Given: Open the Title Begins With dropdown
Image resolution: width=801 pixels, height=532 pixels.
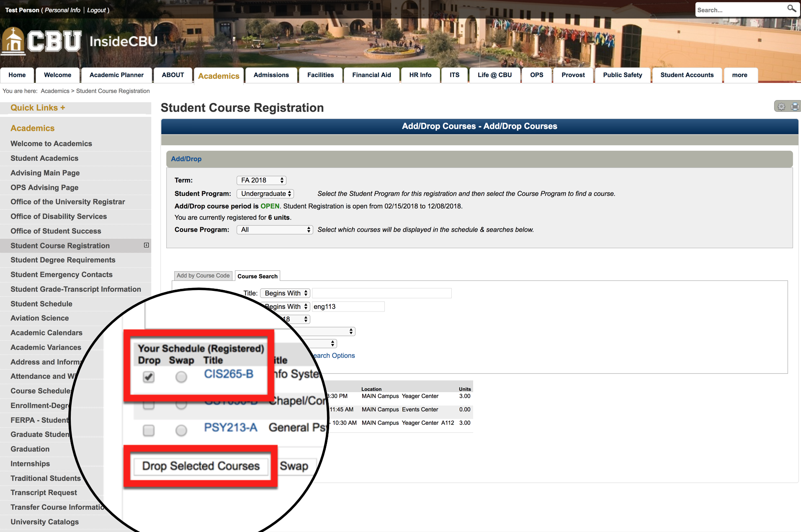Looking at the screenshot, I should 285,293.
